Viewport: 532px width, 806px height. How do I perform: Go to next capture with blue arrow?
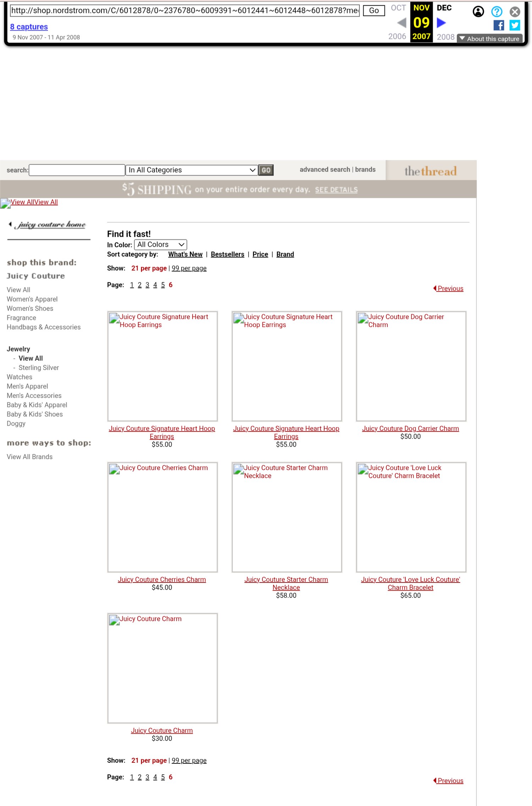point(441,23)
